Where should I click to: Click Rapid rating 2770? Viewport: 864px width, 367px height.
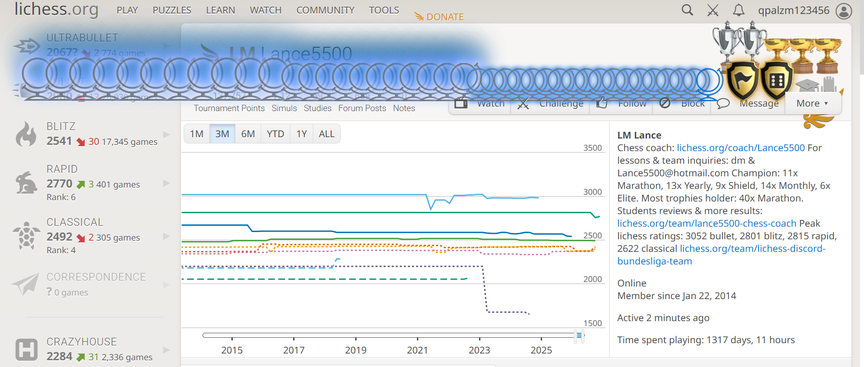[x=59, y=184]
